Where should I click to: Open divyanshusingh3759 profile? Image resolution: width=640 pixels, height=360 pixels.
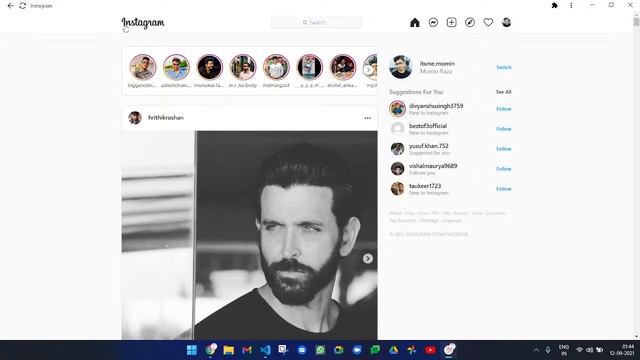point(436,106)
